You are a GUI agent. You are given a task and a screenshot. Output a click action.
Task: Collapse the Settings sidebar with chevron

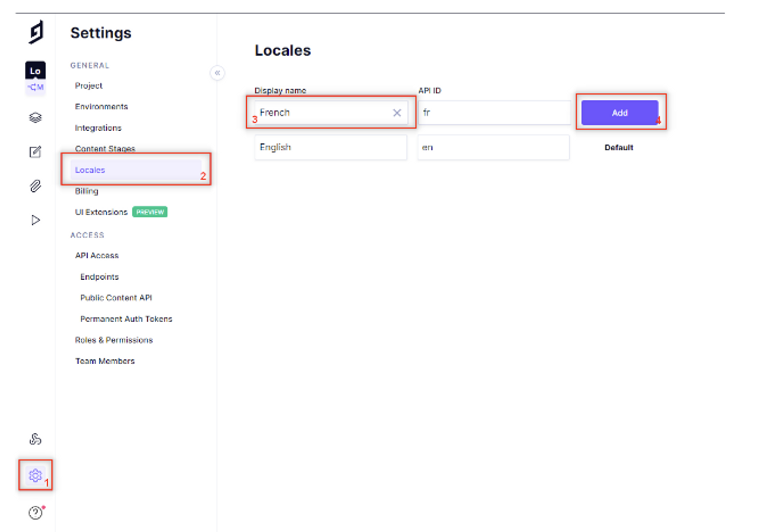coord(217,73)
